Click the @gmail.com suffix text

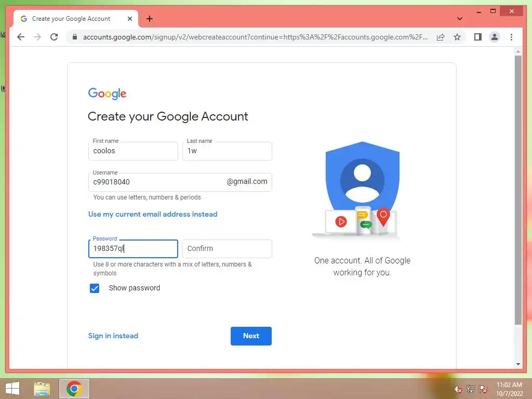point(247,182)
